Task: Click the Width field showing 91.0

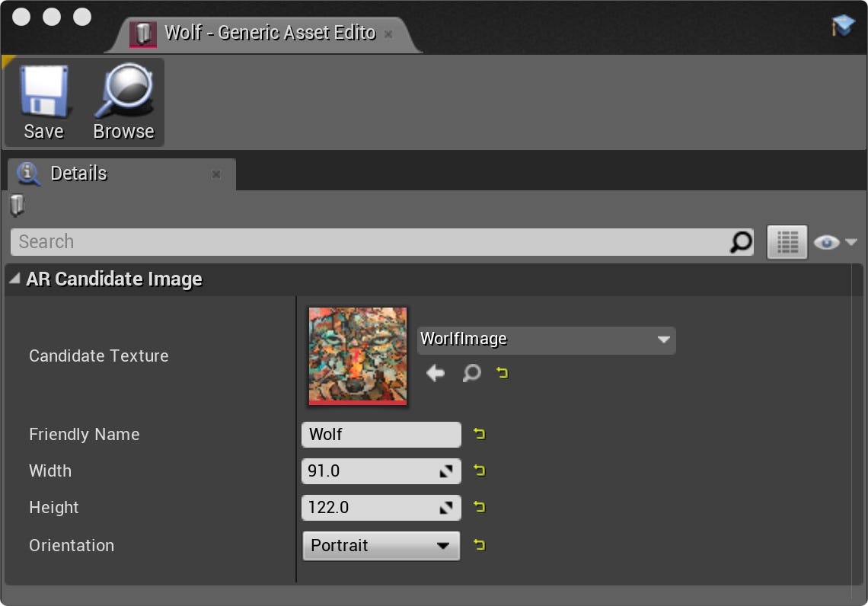Action: point(381,471)
